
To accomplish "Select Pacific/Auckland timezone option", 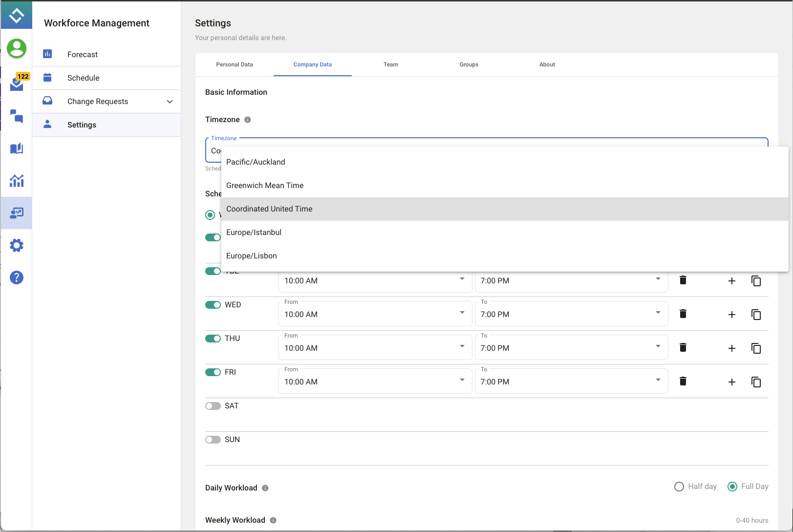I will 256,162.
